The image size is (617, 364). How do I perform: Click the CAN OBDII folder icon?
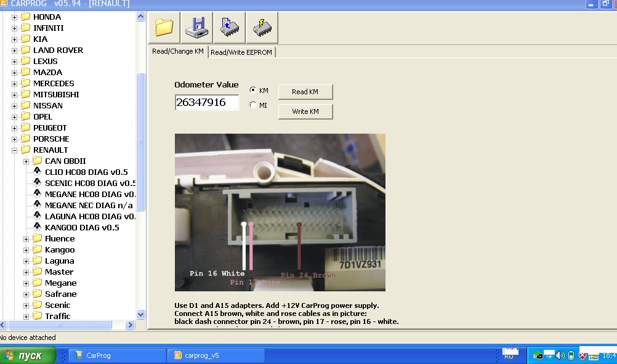tap(38, 161)
